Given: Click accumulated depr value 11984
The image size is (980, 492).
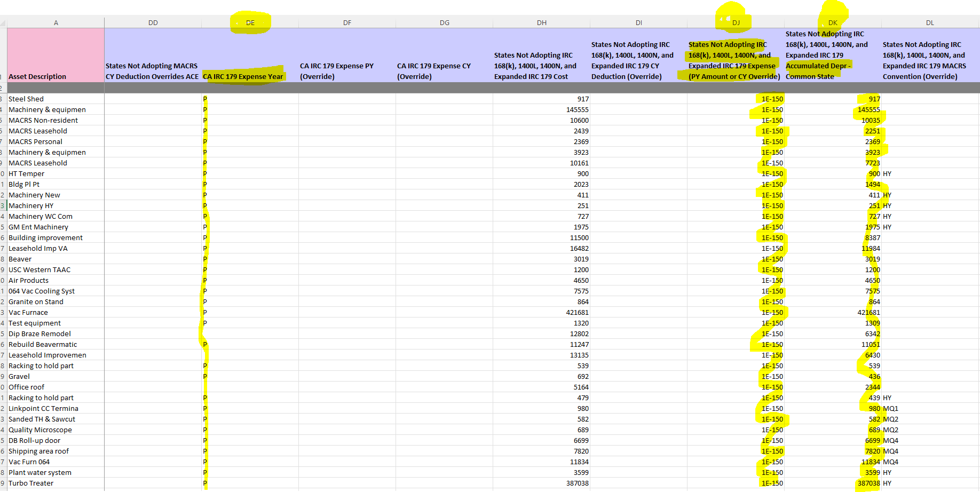Looking at the screenshot, I should coord(833,248).
